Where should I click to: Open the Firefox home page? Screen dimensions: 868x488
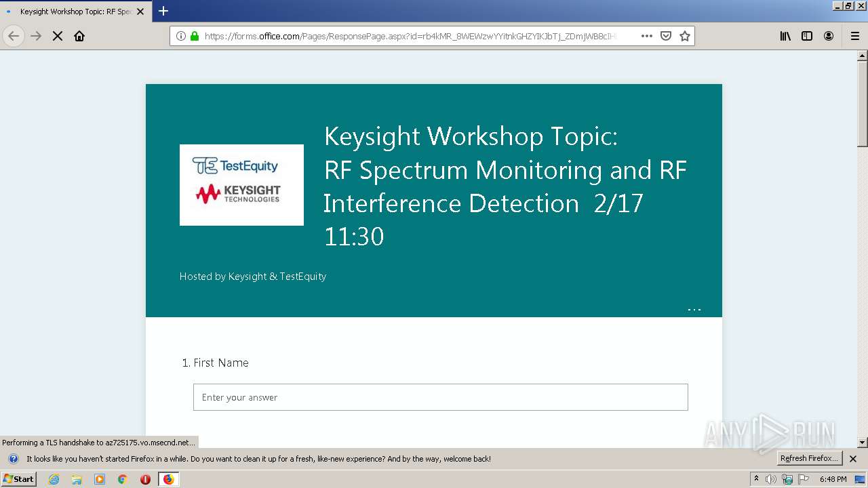point(79,36)
